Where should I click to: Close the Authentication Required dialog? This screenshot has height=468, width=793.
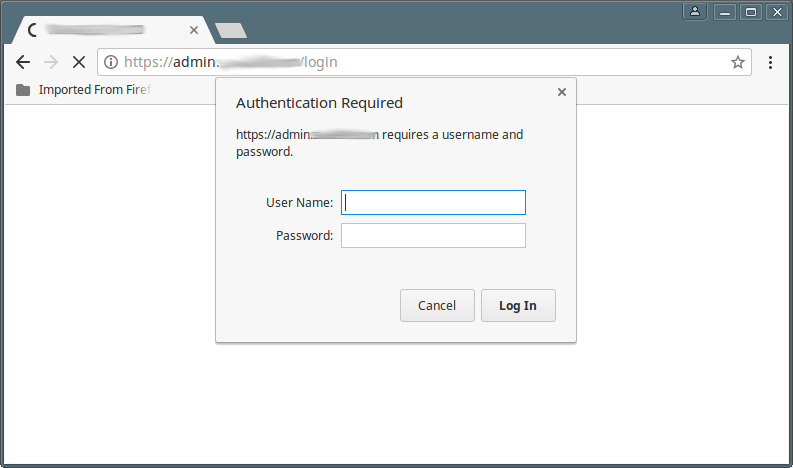562,92
